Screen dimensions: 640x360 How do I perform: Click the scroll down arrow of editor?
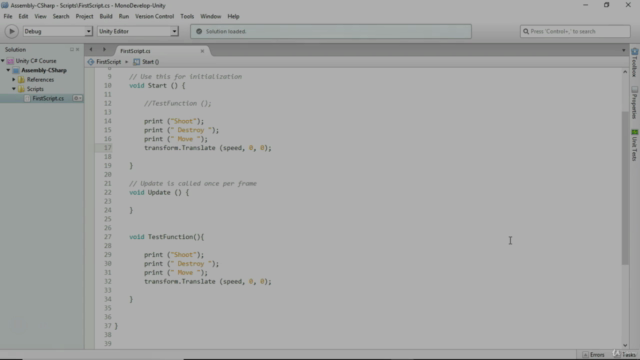tap(625, 345)
